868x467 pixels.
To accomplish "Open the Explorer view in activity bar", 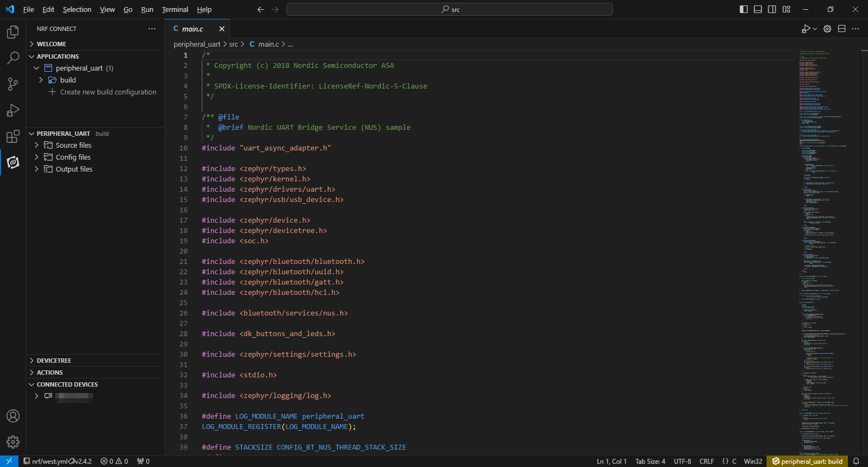I will click(x=13, y=32).
